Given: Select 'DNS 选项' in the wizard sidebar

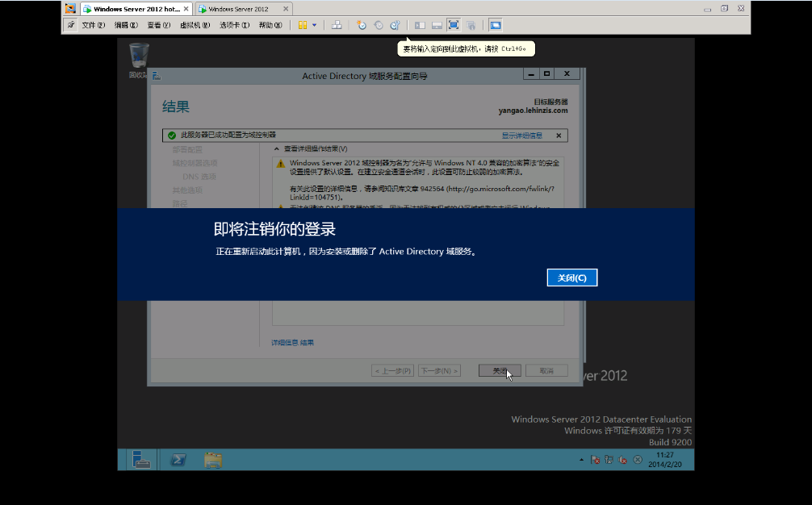Looking at the screenshot, I should click(199, 177).
